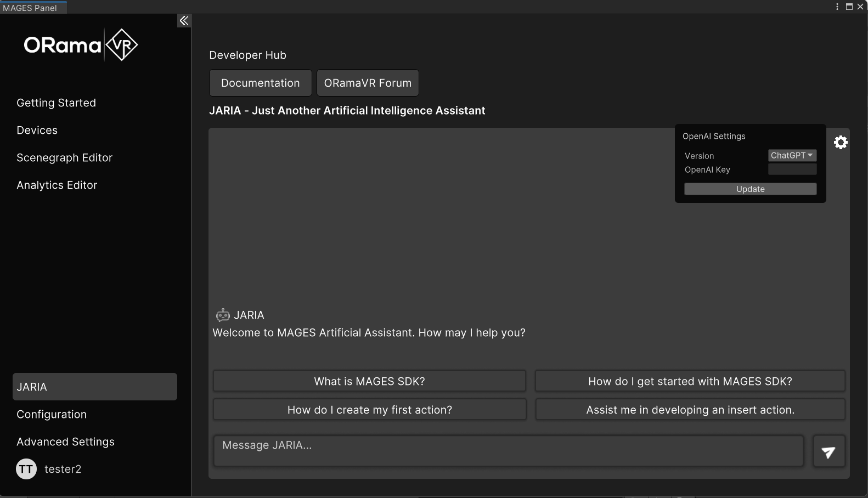
Task: Click the JARIA name in the chat
Action: 249,315
